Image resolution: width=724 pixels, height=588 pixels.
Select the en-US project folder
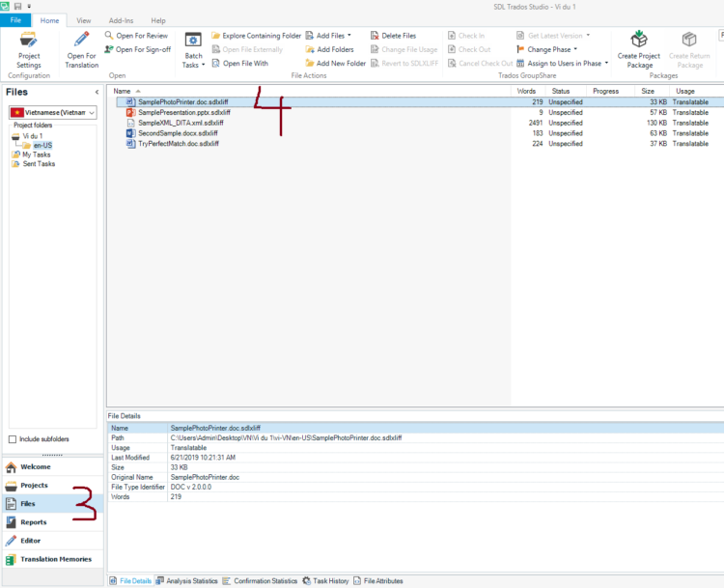(x=42, y=145)
